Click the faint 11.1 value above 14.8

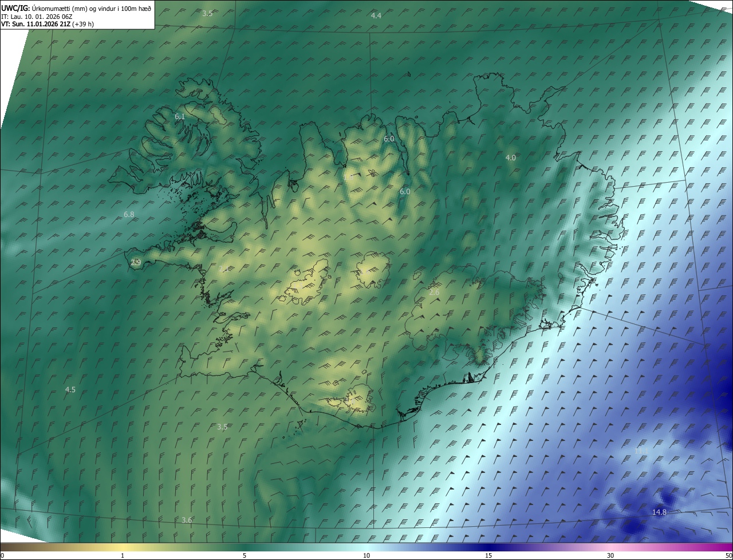641,451
